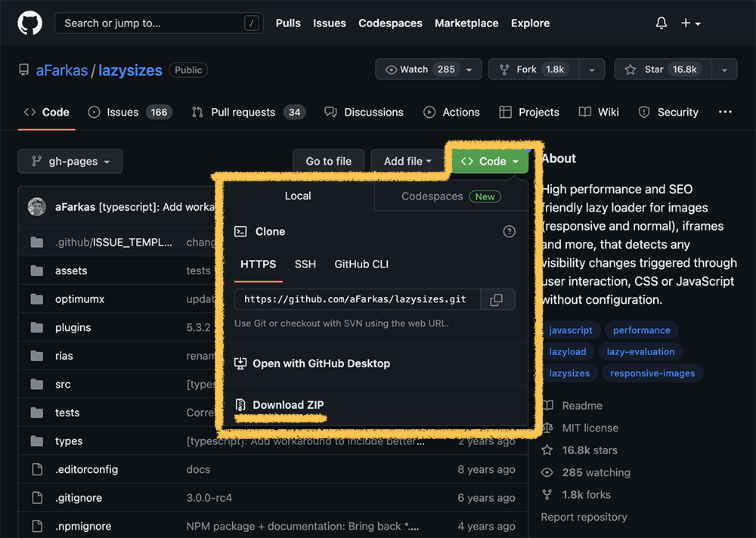Open the Add file dropdown
756x538 pixels.
pyautogui.click(x=407, y=161)
